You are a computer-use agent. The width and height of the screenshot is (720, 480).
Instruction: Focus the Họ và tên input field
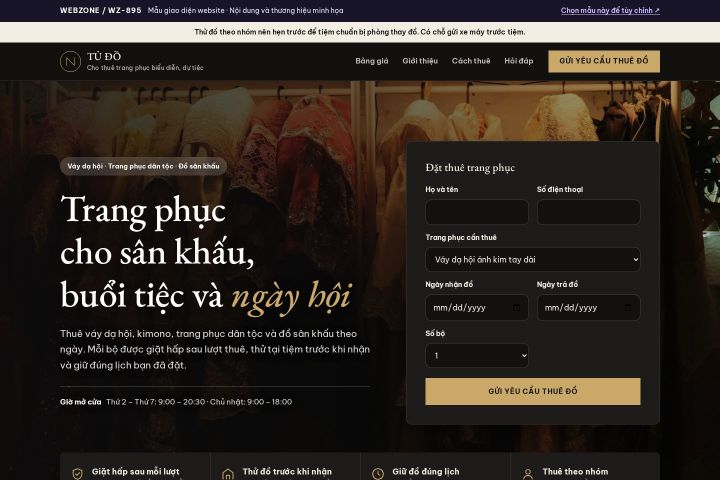pos(477,212)
